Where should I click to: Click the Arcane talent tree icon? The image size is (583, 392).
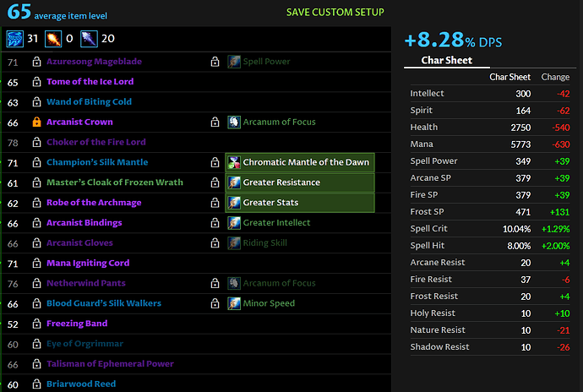(15, 39)
